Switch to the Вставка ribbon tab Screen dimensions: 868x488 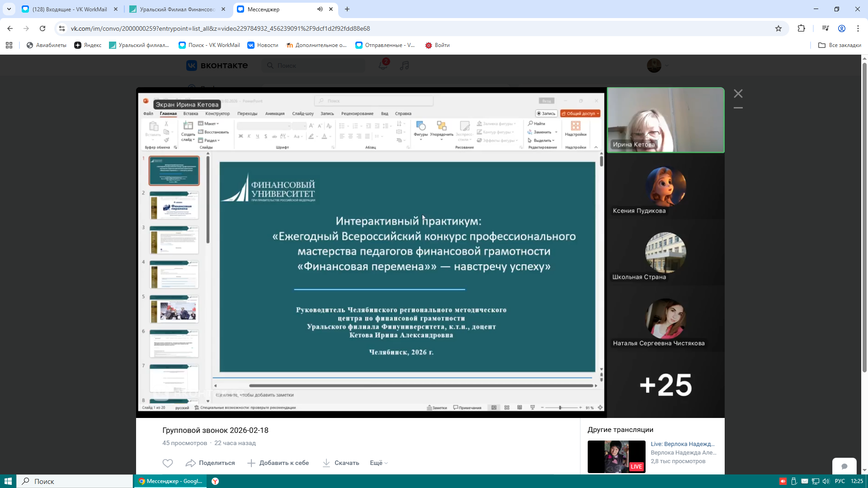tap(190, 113)
